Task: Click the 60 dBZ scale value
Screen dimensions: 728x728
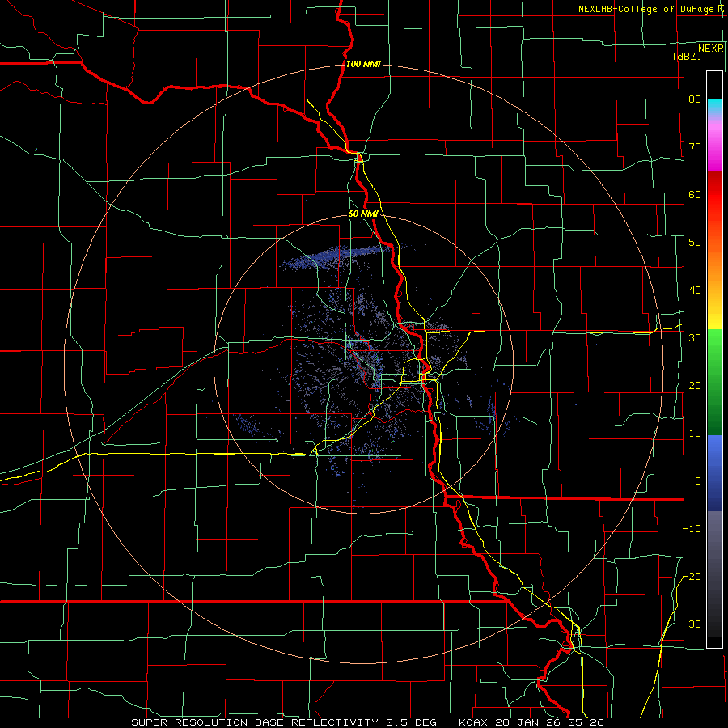Action: [695, 194]
